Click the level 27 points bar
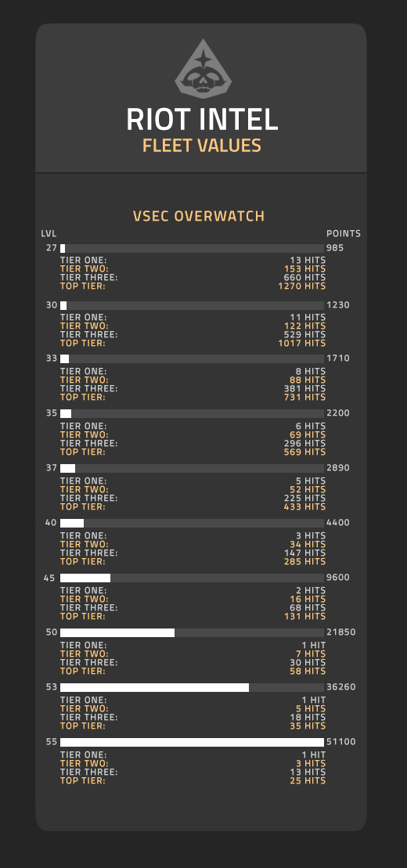The width and height of the screenshot is (407, 868). 192,249
